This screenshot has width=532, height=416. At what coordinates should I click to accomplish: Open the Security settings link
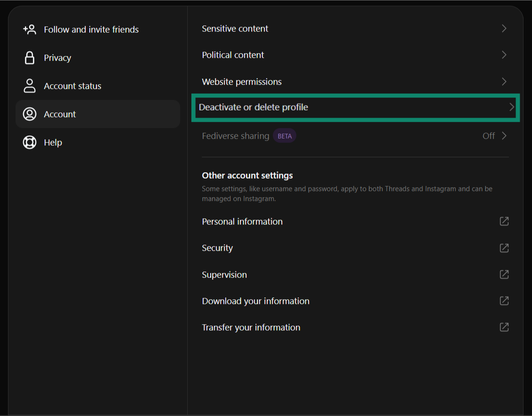(x=217, y=248)
